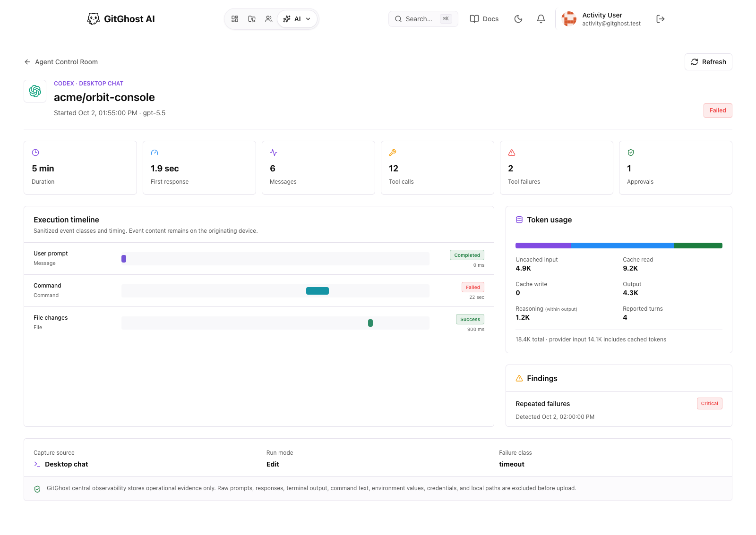Click the Codex OpenAI logo icon
This screenshot has width=756, height=535.
tap(35, 91)
